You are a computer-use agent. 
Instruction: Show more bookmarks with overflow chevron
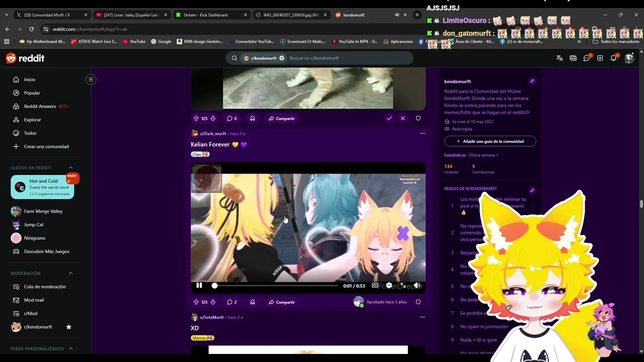pos(579,42)
